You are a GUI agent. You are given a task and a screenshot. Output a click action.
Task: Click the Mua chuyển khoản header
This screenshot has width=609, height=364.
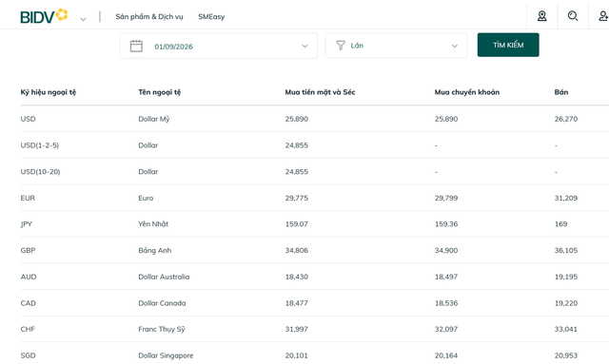[467, 92]
